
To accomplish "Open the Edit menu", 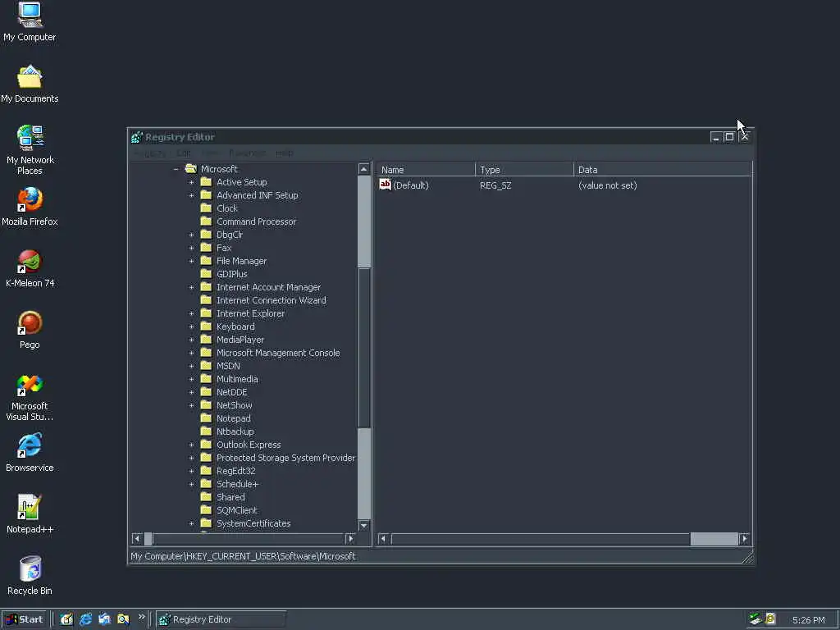I will tap(183, 153).
